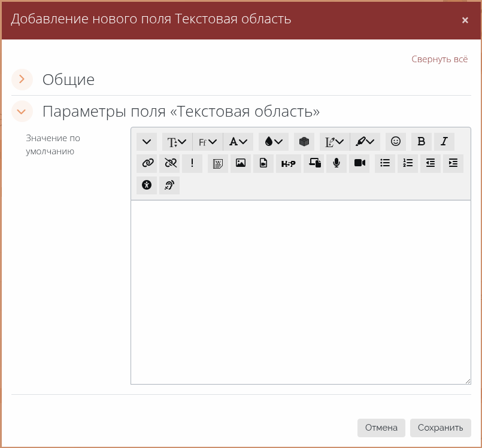Open the screenreader helper icon

(x=169, y=185)
